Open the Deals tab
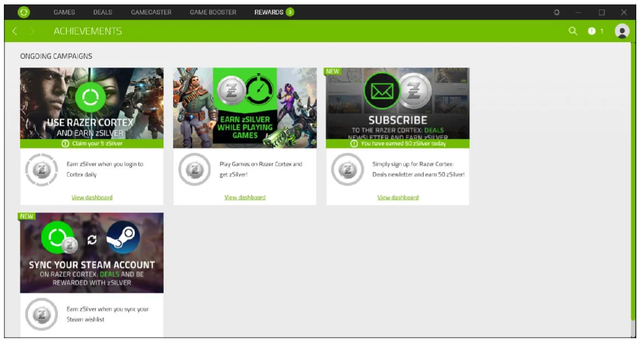The image size is (644, 341). [x=104, y=11]
